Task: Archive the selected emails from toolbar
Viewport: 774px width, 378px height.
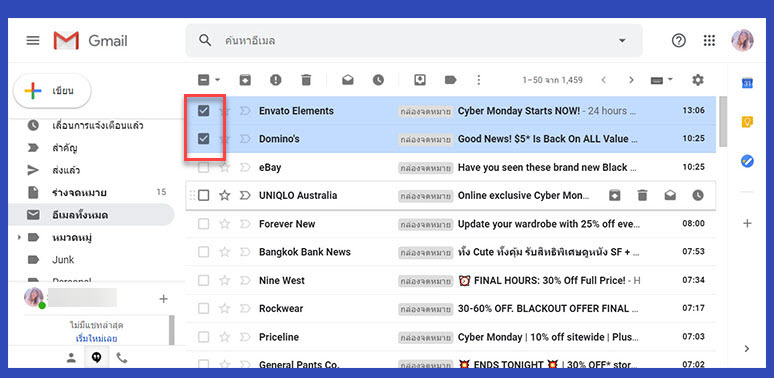Action: 245,80
